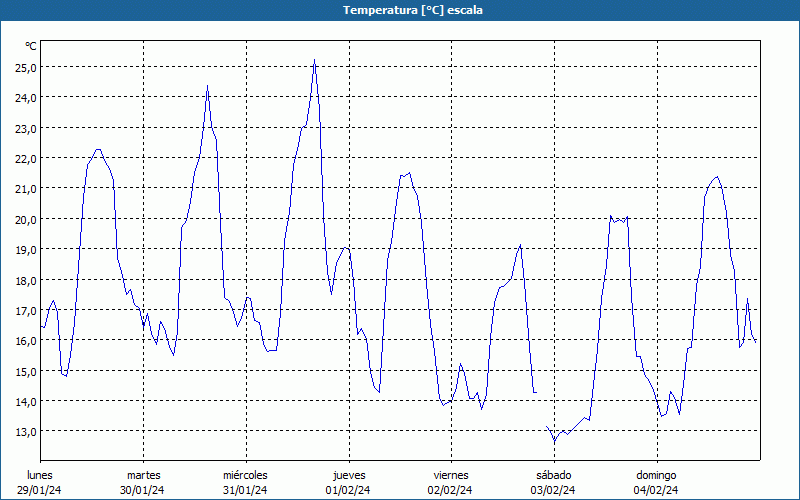
Task: Click the 24,0 axis value
Action: tap(26, 97)
